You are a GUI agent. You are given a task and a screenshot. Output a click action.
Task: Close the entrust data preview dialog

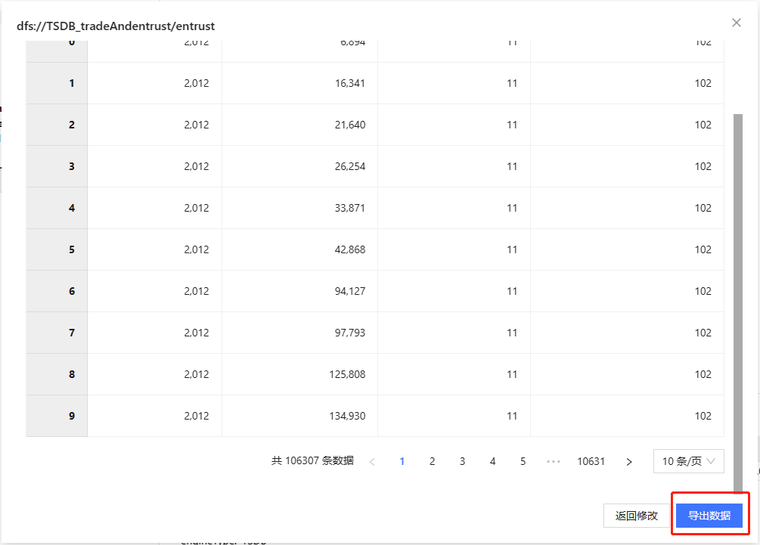point(736,23)
